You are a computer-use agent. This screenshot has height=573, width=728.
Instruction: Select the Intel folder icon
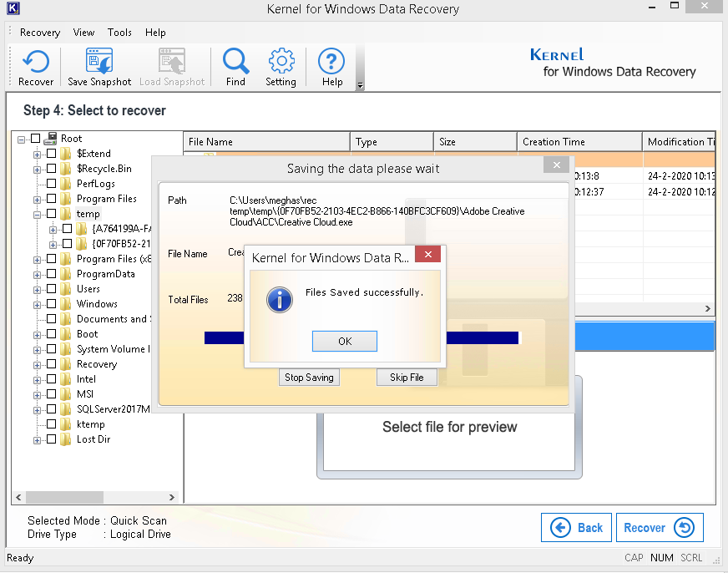66,379
